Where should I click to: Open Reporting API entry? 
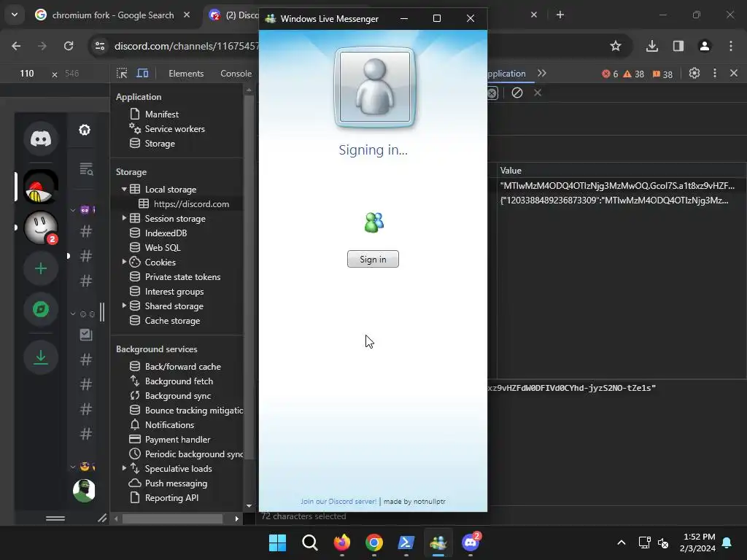point(171,498)
